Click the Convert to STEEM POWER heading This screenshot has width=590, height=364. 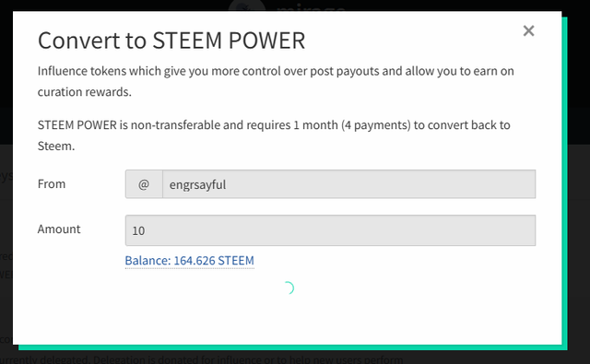click(171, 41)
